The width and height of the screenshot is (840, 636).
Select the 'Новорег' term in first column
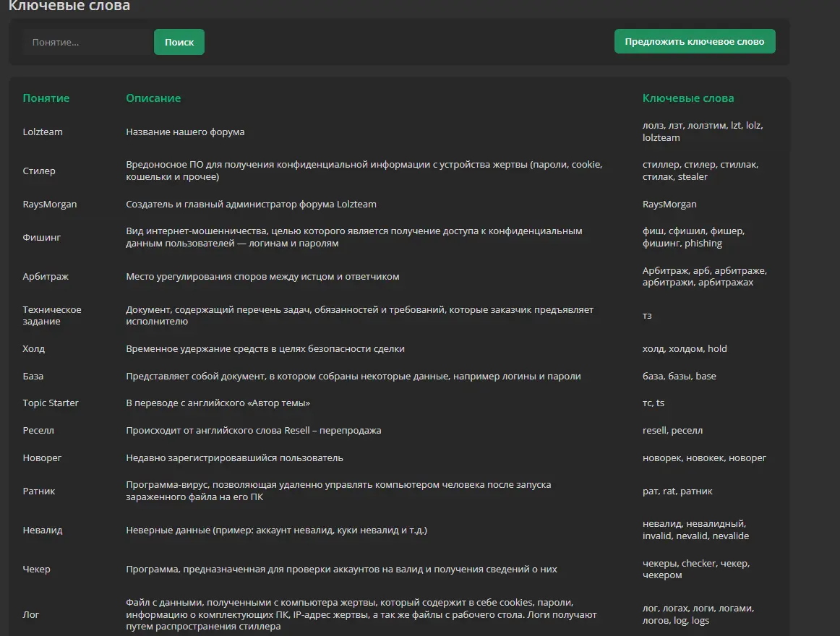[x=42, y=458]
